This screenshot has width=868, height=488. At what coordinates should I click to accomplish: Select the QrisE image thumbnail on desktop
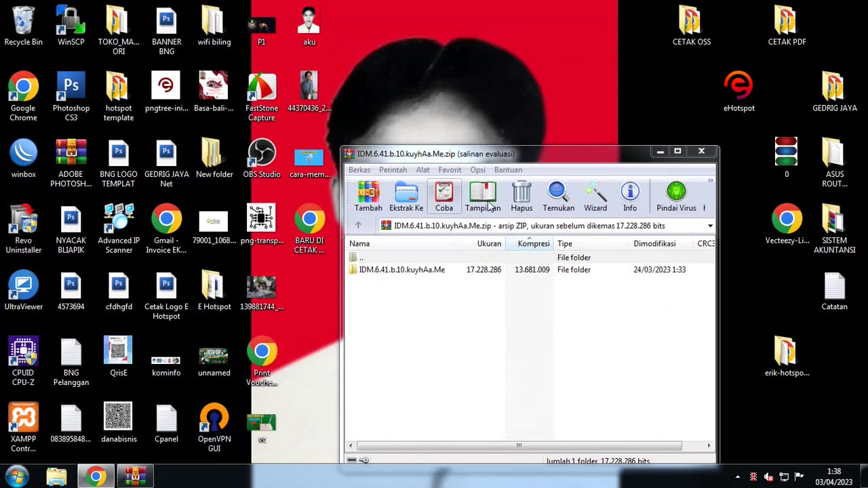tap(119, 357)
